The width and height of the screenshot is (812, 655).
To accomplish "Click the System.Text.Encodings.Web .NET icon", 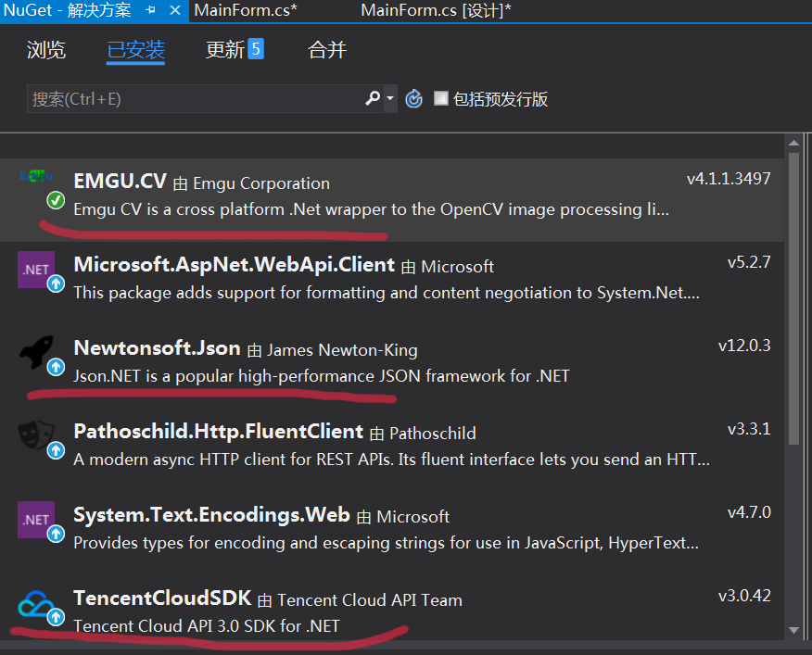I will tap(35, 520).
